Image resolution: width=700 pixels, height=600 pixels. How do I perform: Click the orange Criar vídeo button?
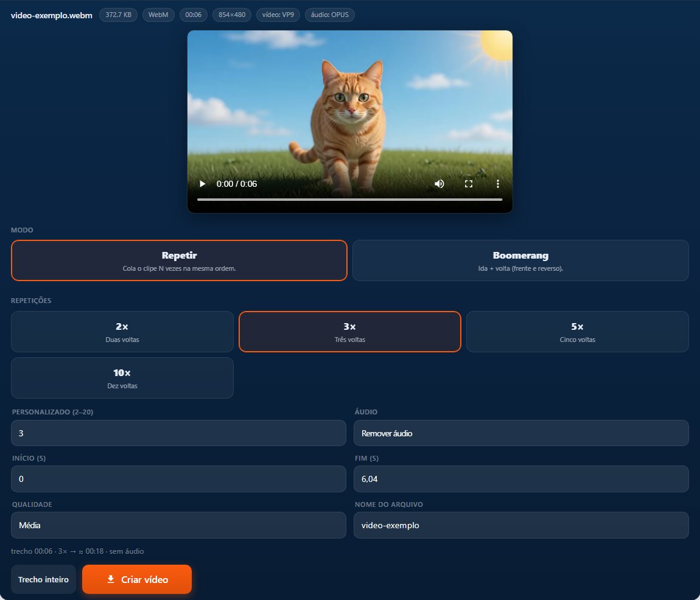coord(137,579)
